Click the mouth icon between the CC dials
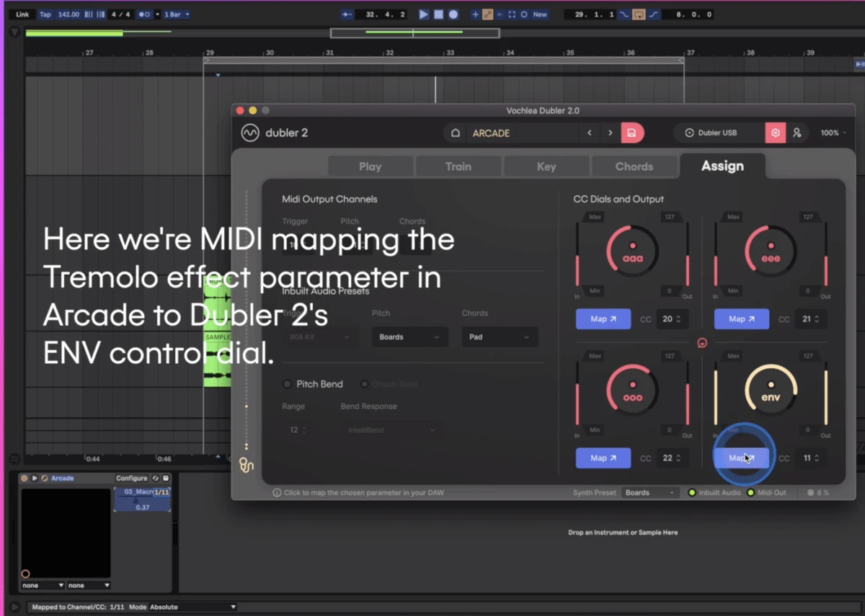The height and width of the screenshot is (616, 865). click(703, 343)
